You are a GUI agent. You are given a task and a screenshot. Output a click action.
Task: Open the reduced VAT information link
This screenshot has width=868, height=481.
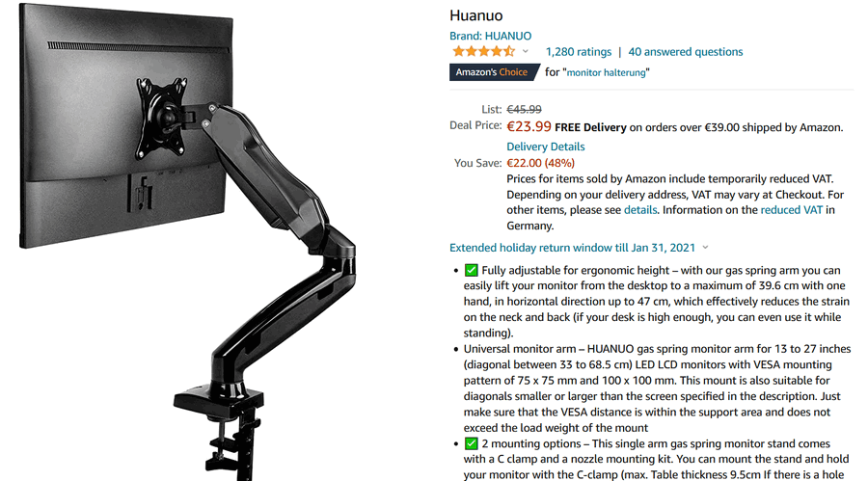pyautogui.click(x=792, y=210)
